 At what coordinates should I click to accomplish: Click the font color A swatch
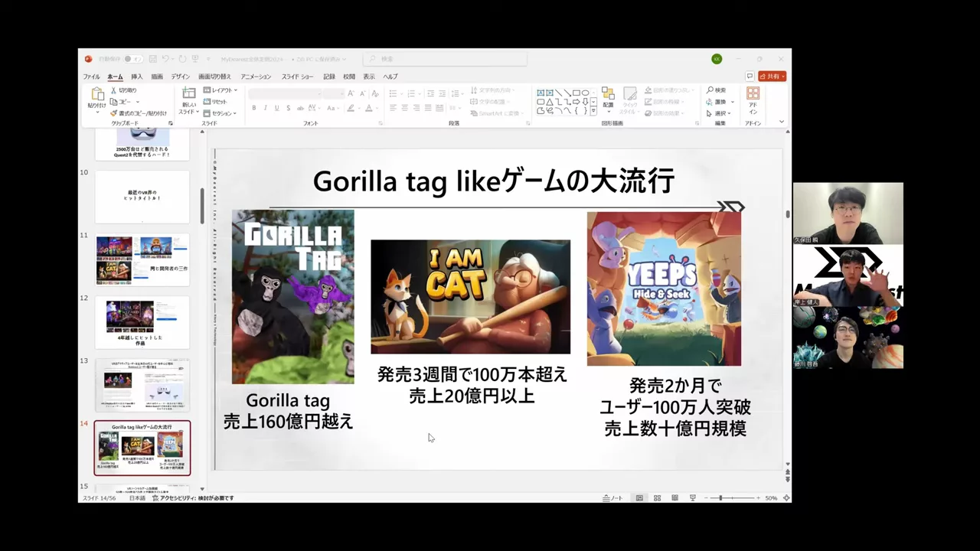pos(369,108)
